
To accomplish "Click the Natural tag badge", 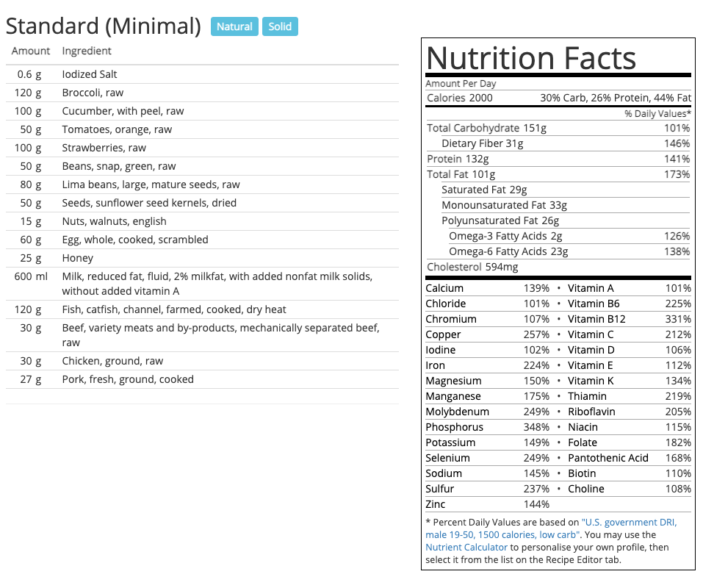I will (x=234, y=26).
